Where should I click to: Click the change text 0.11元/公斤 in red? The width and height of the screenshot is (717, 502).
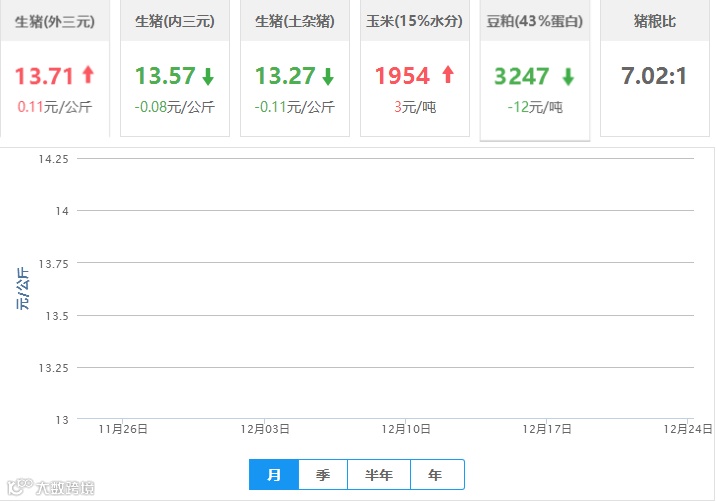point(55,107)
